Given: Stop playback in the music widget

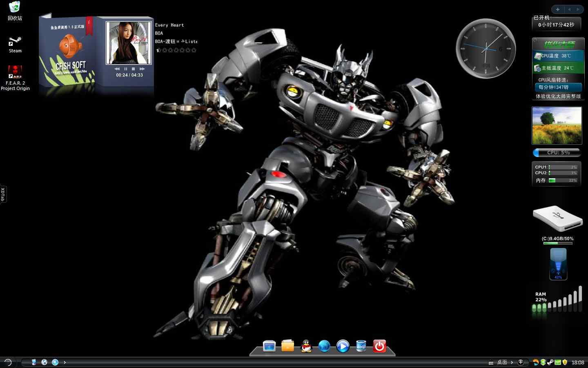Looking at the screenshot, I should pos(133,69).
